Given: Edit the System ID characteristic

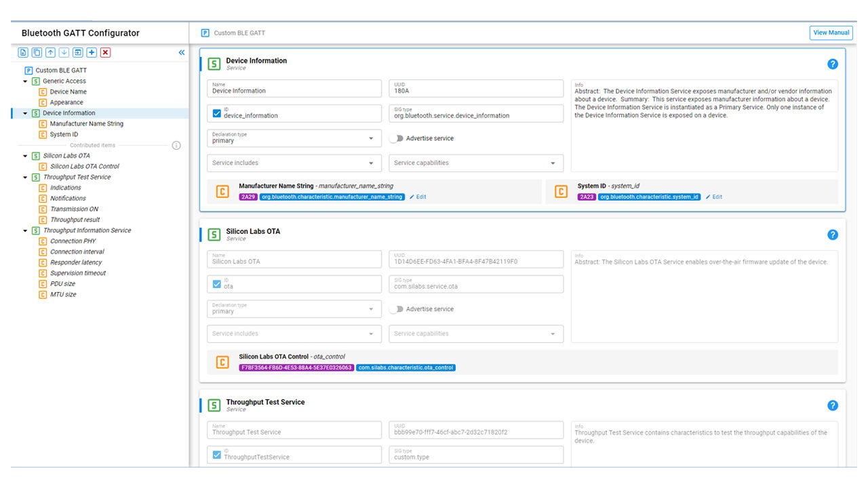Looking at the screenshot, I should 713,197.
